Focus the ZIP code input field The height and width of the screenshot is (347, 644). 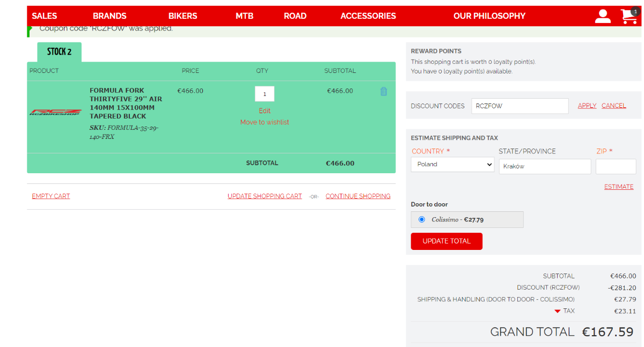point(616,167)
